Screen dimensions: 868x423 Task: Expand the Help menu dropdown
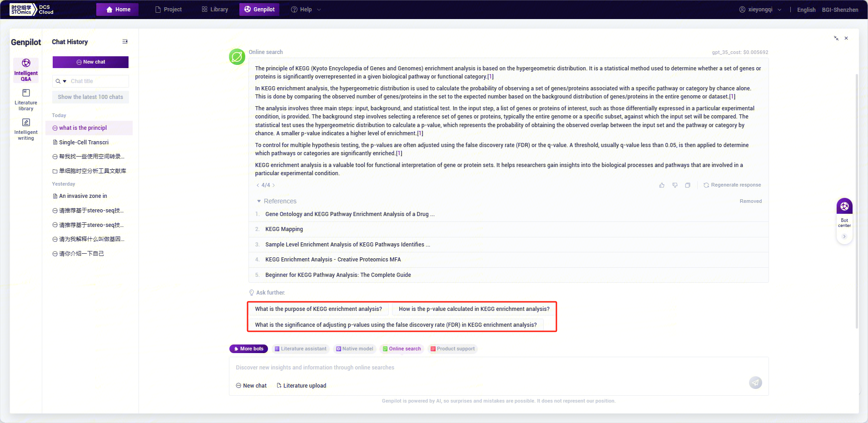(306, 10)
